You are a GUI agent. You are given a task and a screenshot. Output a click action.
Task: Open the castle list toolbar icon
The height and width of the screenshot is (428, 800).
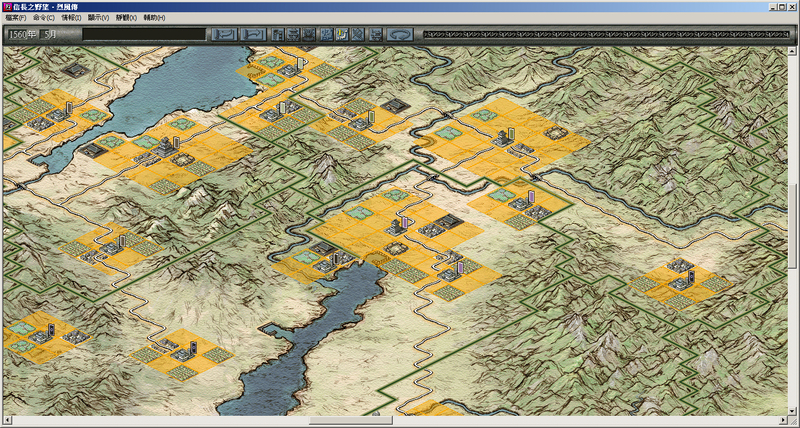click(x=278, y=34)
